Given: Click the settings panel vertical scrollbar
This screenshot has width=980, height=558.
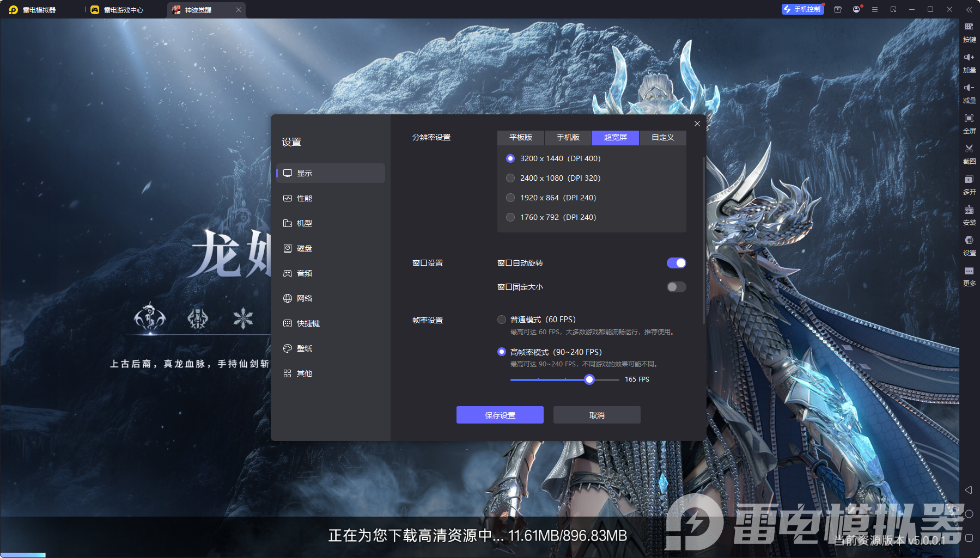Looking at the screenshot, I should tap(704, 240).
